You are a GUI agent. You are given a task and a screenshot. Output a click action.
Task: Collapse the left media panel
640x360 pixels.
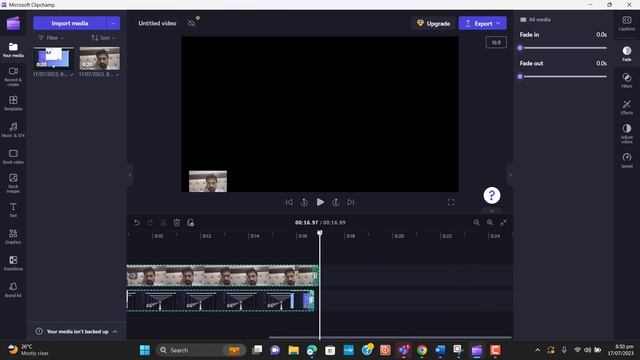click(130, 176)
